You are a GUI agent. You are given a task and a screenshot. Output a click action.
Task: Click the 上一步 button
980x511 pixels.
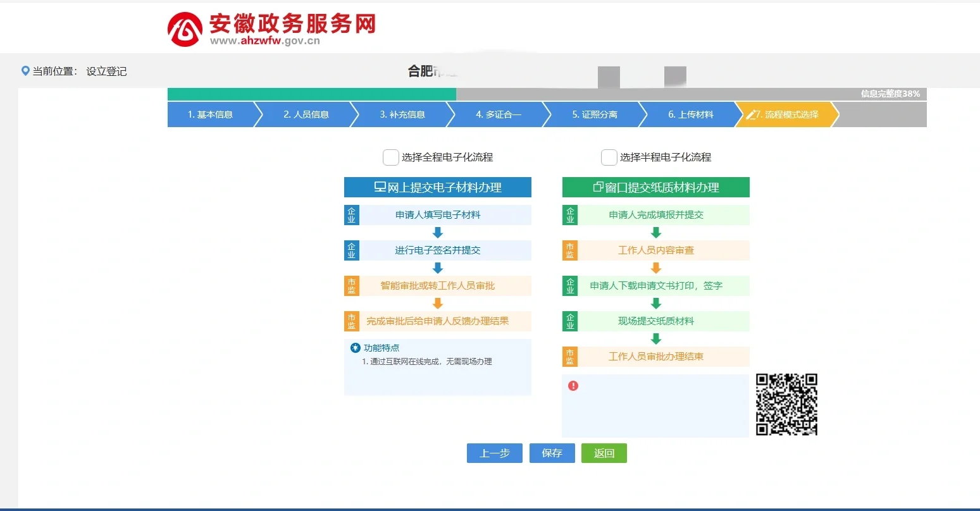(494, 453)
